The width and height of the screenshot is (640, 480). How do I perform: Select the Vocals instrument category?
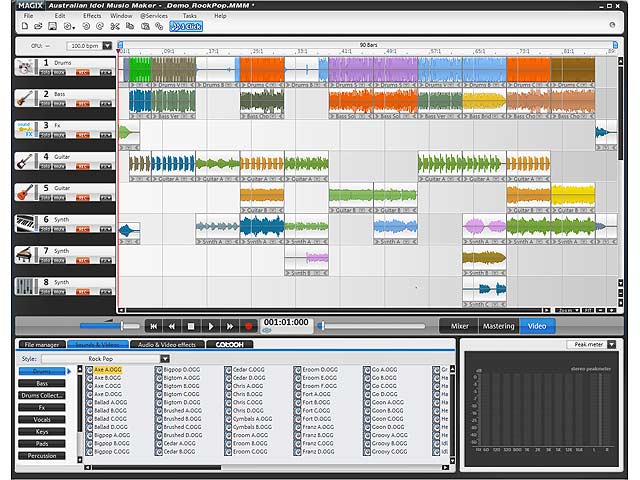point(42,420)
